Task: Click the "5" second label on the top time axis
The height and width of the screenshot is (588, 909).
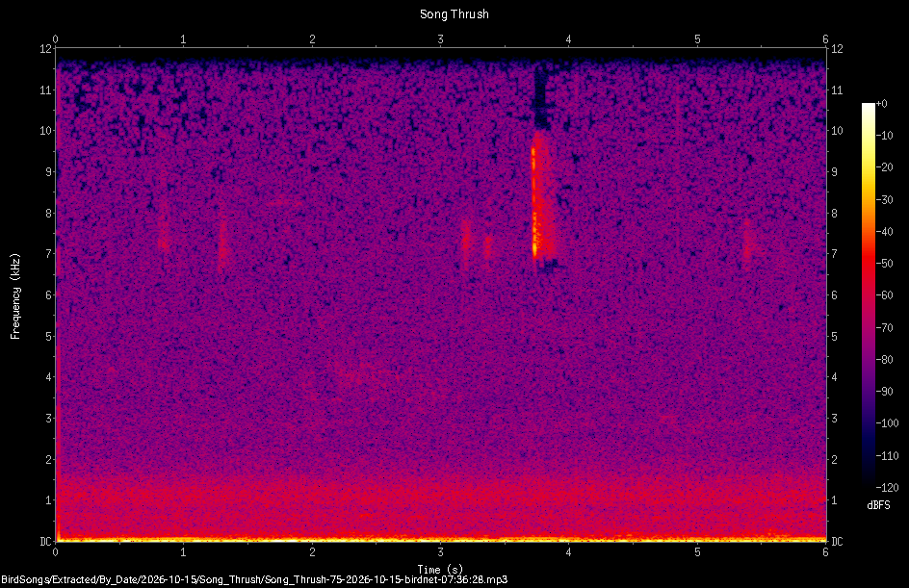Action: tap(697, 39)
